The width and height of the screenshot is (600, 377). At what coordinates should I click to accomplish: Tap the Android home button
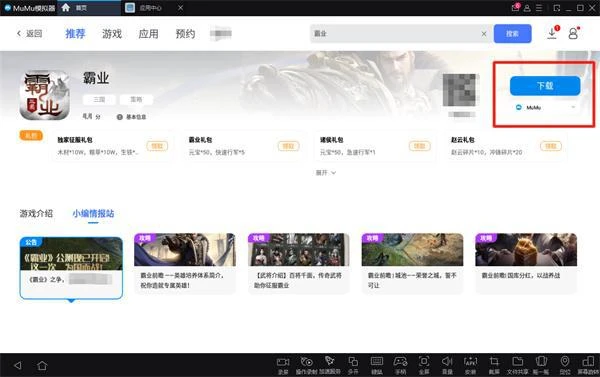coord(42,366)
